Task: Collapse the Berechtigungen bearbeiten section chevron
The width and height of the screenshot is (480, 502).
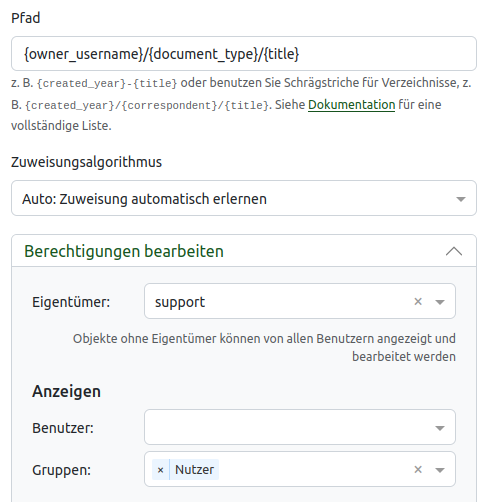Action: (x=454, y=251)
